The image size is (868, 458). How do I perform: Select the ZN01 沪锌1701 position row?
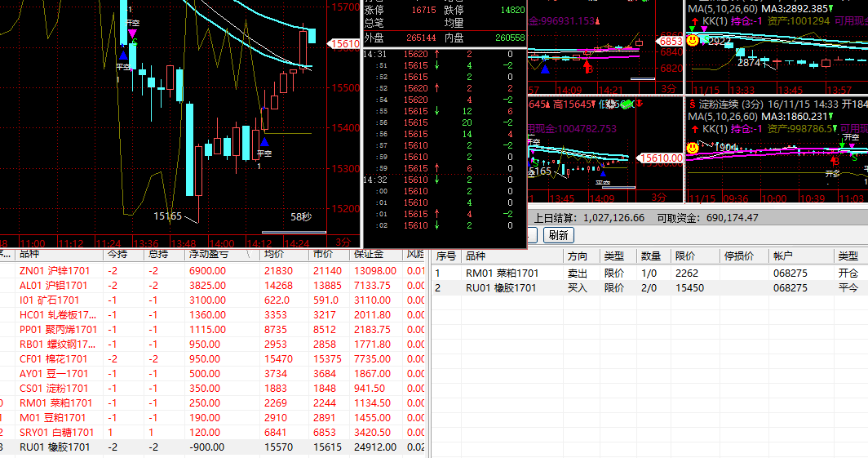click(54, 271)
